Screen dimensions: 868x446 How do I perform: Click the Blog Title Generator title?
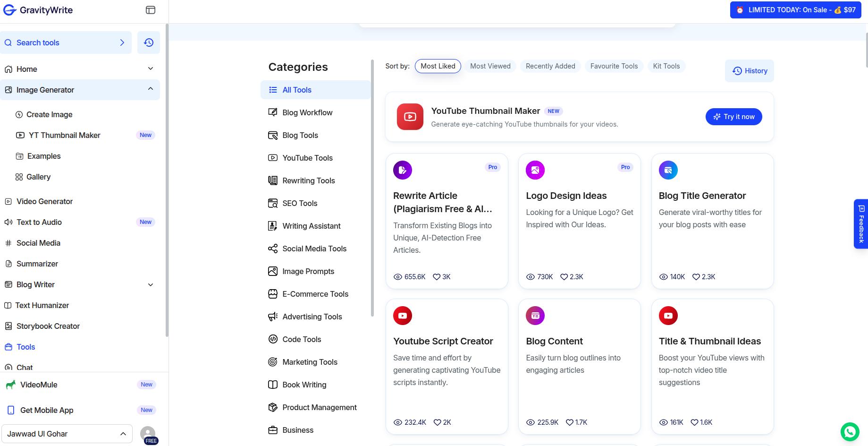pos(702,196)
